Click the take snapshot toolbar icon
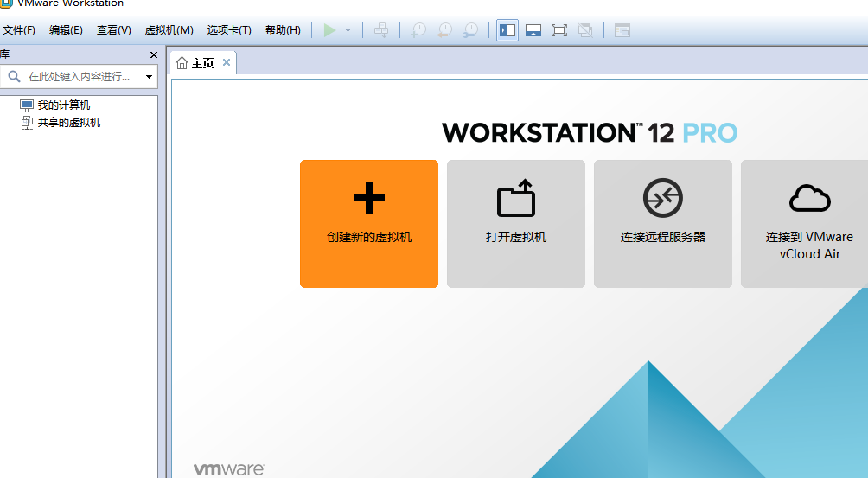868x478 pixels. (x=418, y=30)
